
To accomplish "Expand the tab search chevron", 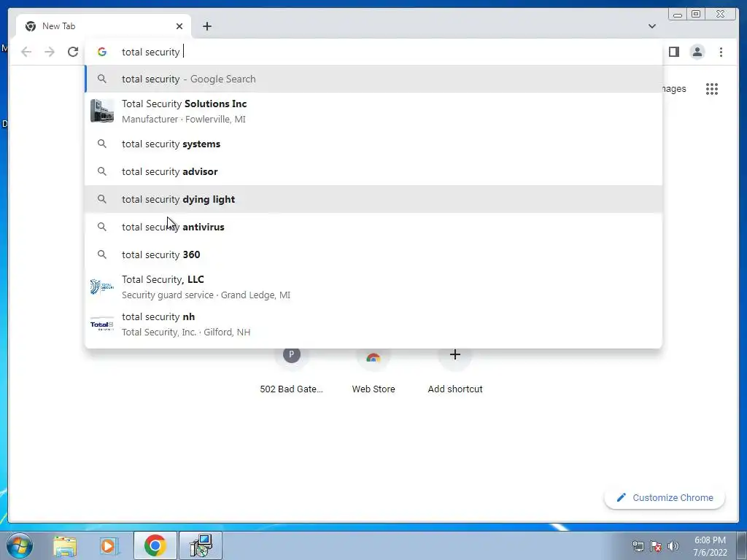I will [651, 26].
